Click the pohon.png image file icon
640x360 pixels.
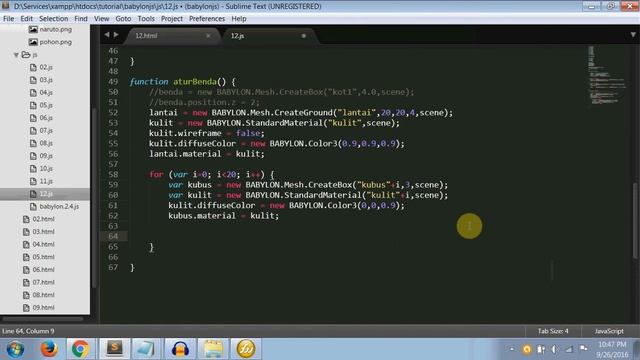pos(33,42)
